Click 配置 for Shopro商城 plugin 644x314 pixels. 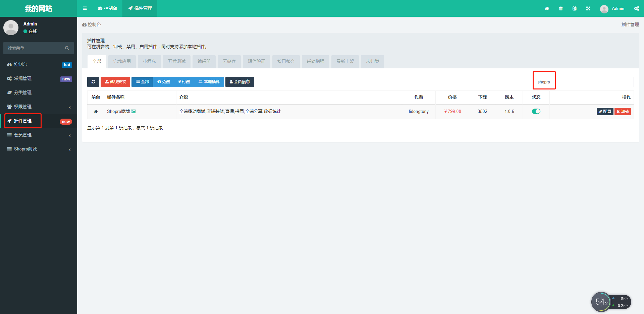coord(605,112)
